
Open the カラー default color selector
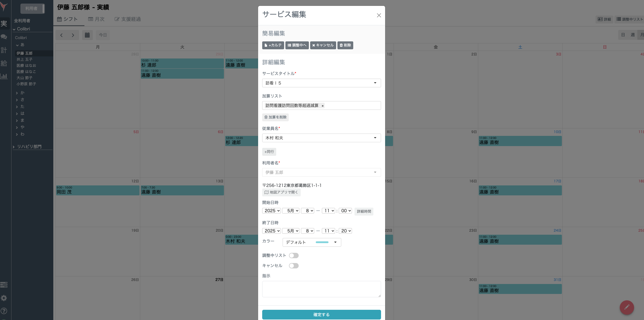pos(311,242)
